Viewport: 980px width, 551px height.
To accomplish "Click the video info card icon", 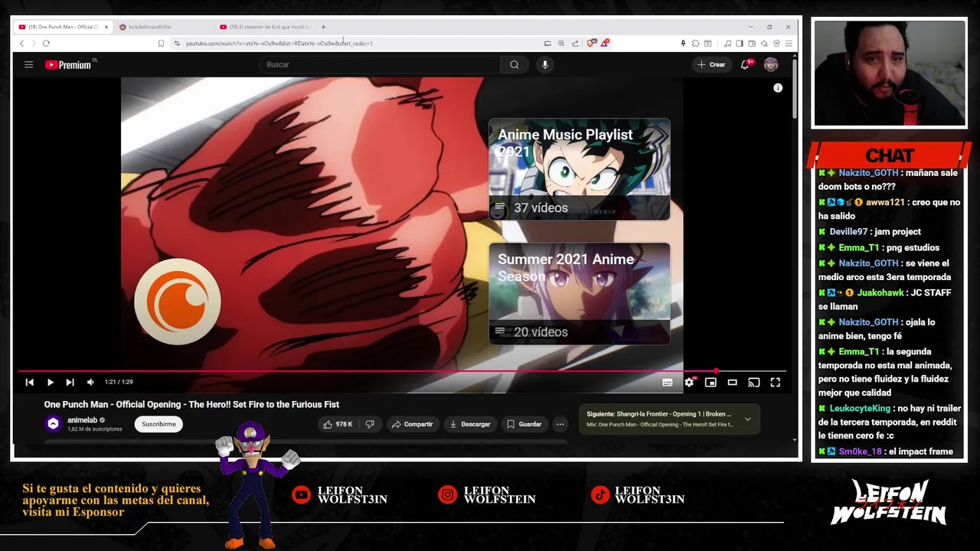I will (x=778, y=88).
